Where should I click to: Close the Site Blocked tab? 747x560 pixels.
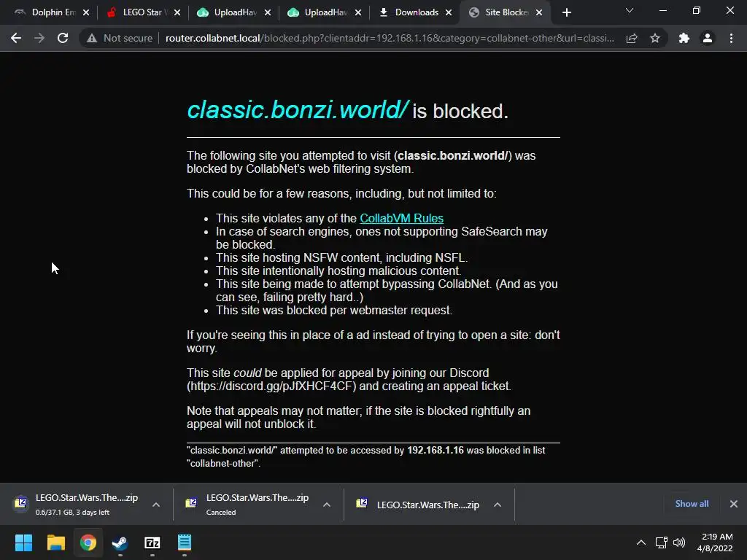tap(539, 13)
